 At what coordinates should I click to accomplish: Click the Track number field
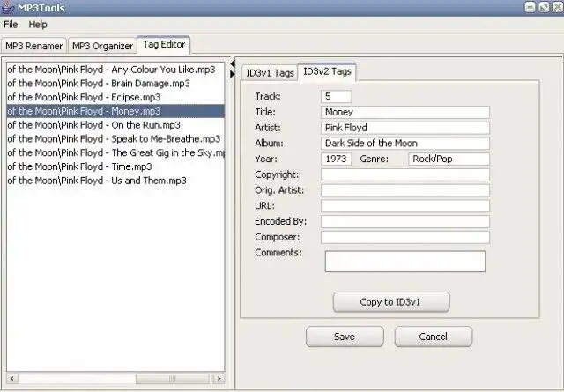point(336,96)
